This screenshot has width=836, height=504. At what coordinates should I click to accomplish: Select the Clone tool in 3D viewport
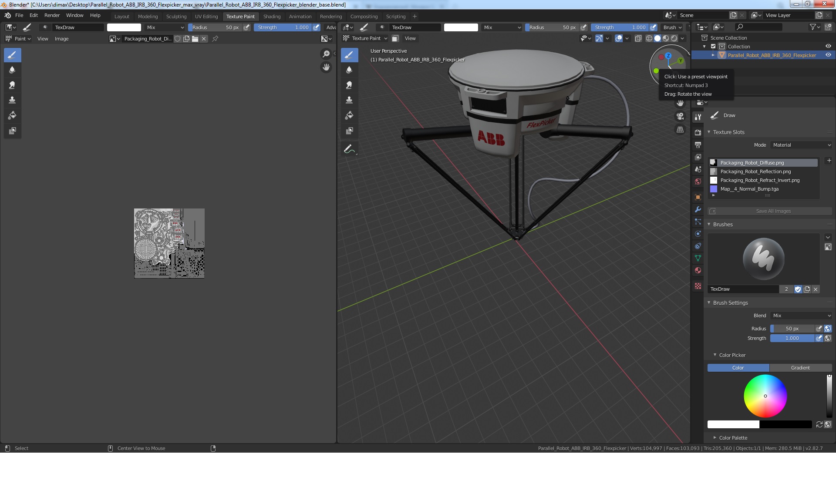click(349, 100)
